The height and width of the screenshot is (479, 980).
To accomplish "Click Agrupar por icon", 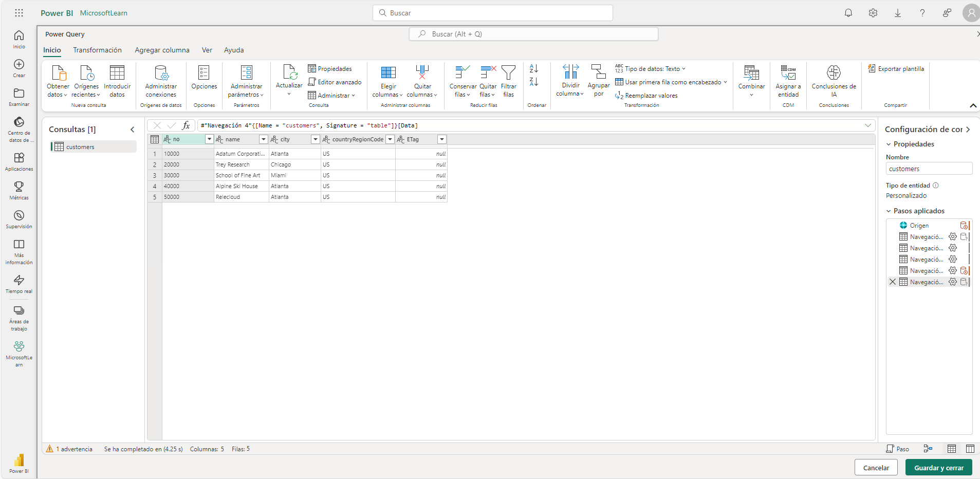I will [x=599, y=71].
